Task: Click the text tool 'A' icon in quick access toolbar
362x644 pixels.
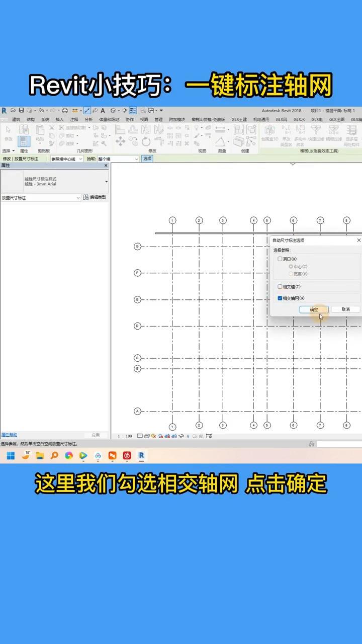Action: [x=103, y=110]
